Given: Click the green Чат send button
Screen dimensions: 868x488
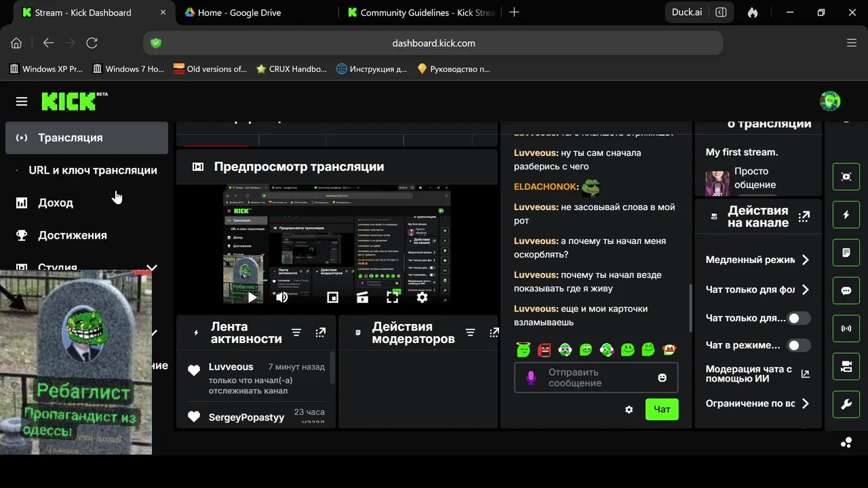Looking at the screenshot, I should tap(662, 409).
